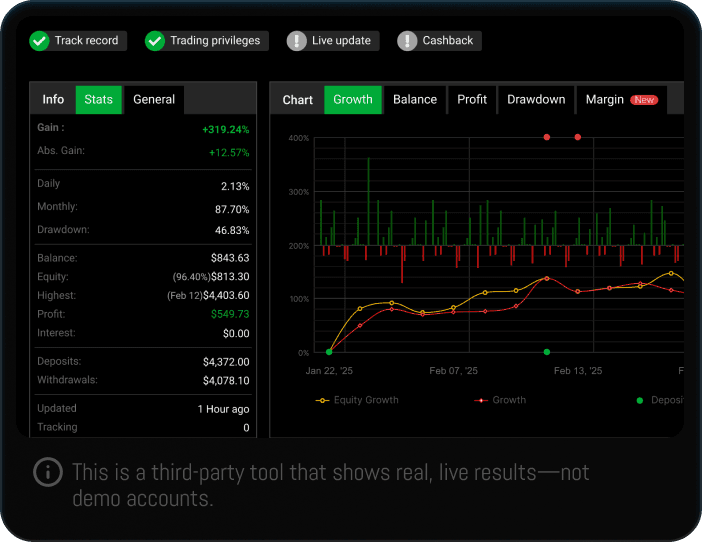This screenshot has width=702, height=542.
Task: Click the Trading privileges badge label
Action: click(215, 40)
